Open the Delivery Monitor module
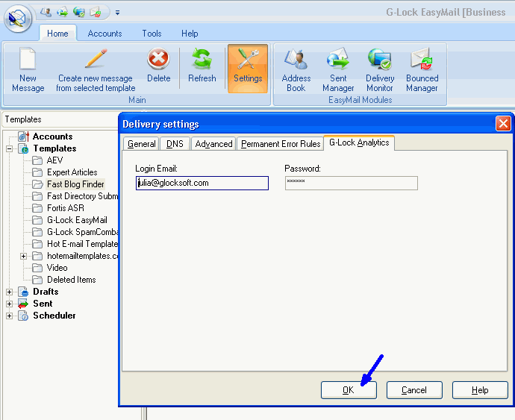 point(380,69)
